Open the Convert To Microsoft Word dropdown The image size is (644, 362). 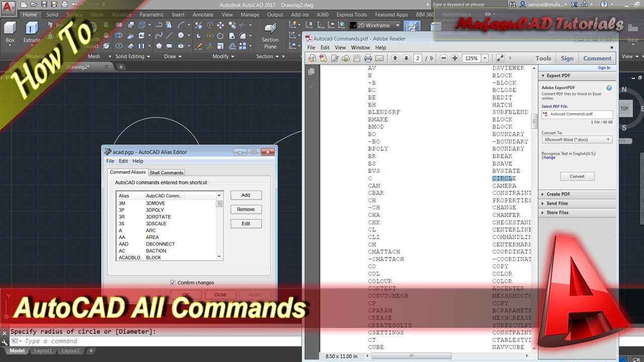(x=577, y=139)
